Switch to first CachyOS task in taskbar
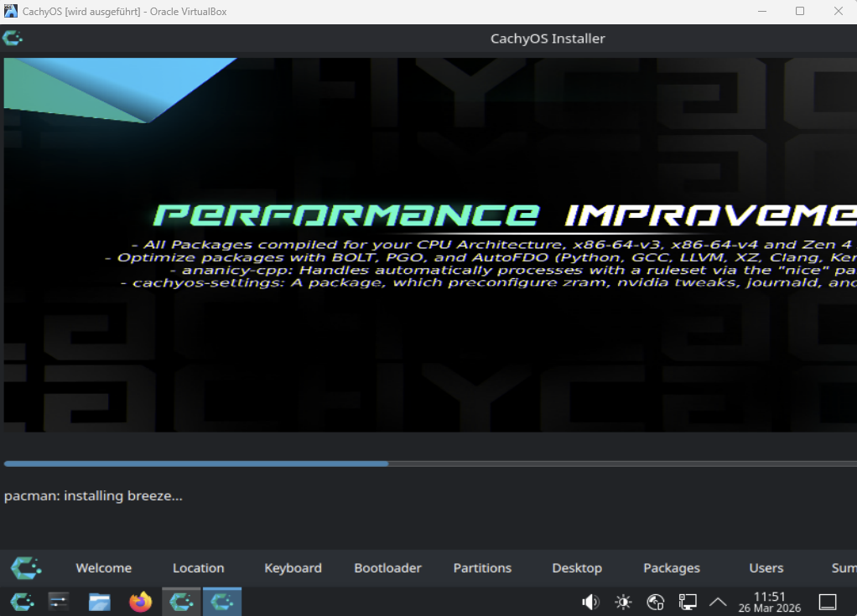 point(181,602)
